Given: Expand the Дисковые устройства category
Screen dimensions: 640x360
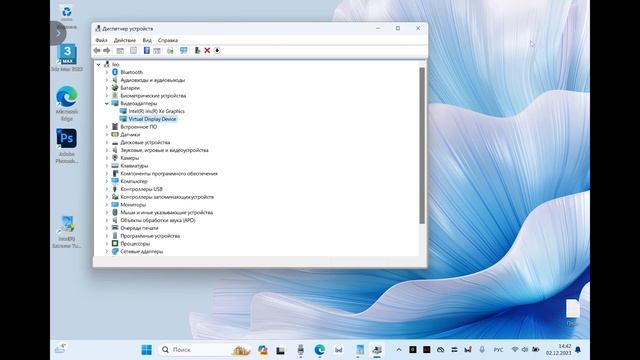Looking at the screenshot, I should (x=107, y=142).
